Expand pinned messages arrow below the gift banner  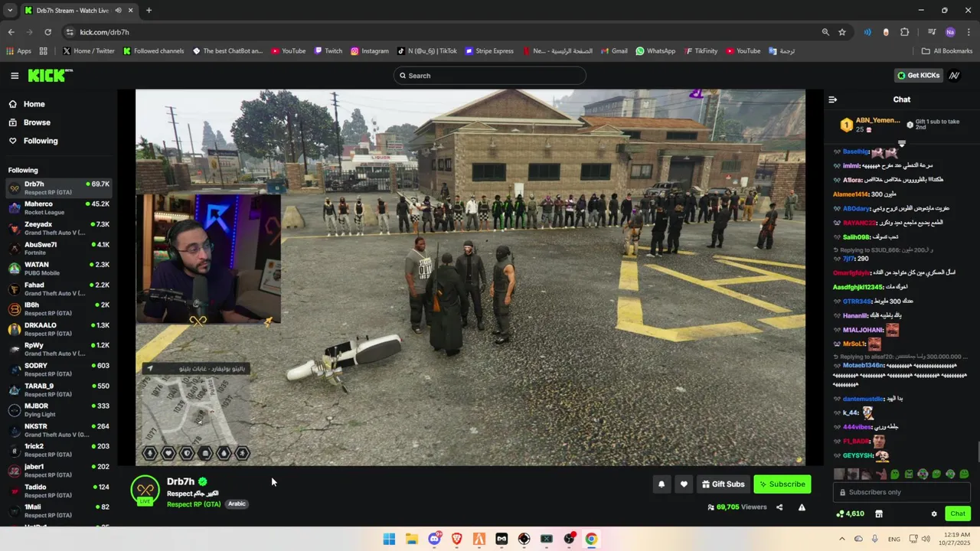[901, 144]
